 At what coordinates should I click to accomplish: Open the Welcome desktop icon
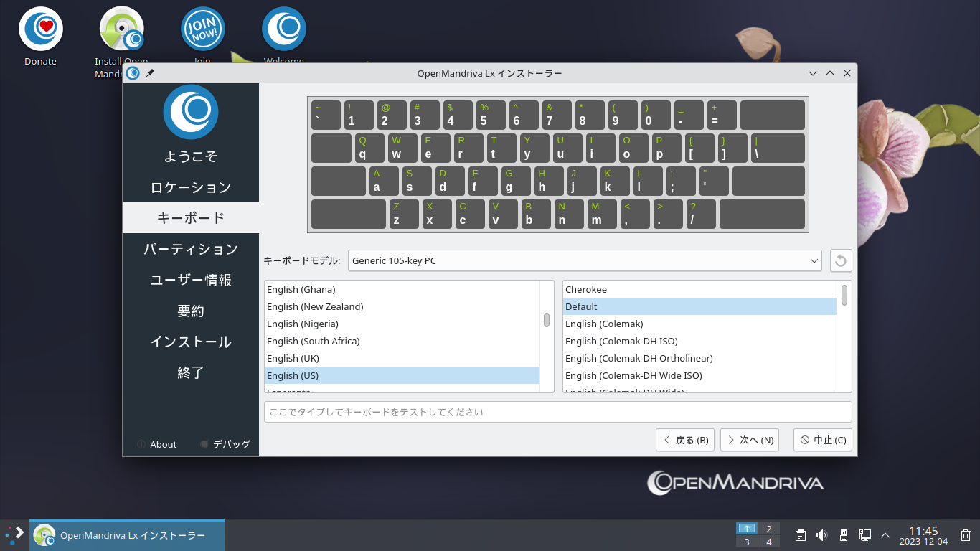(283, 29)
